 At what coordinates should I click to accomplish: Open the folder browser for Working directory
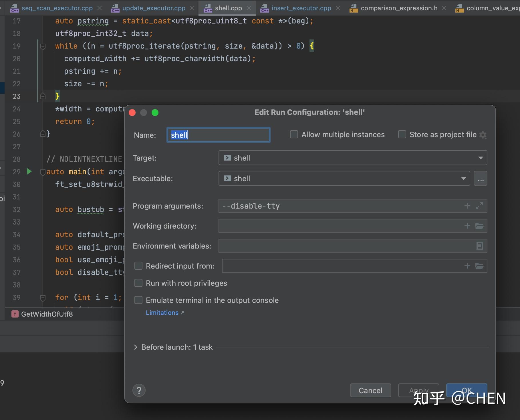[480, 226]
